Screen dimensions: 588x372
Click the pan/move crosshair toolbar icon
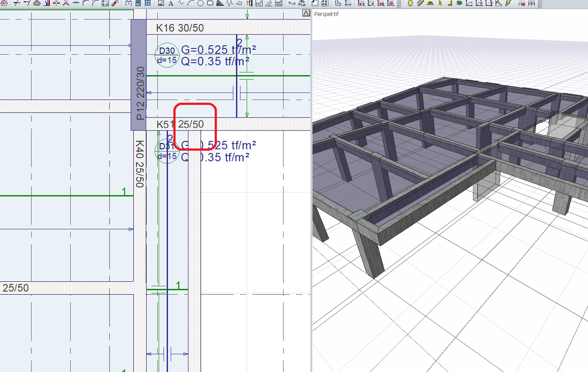4,3
